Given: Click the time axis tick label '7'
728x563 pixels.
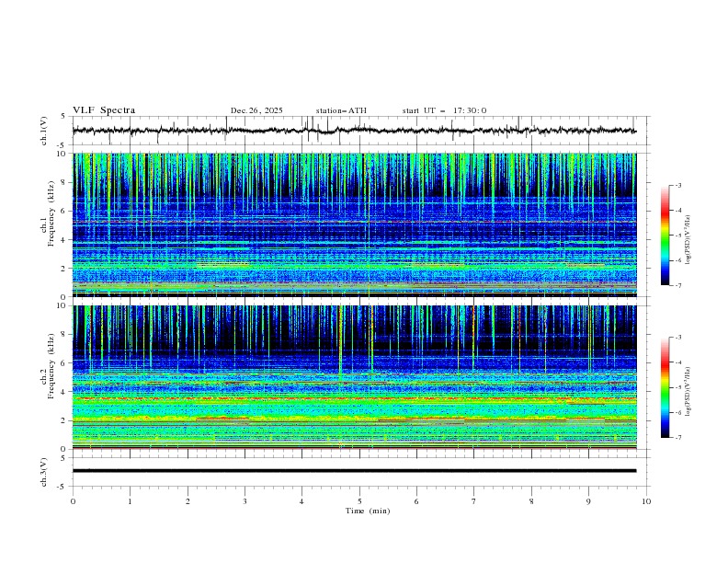Looking at the screenshot, I should point(474,501).
